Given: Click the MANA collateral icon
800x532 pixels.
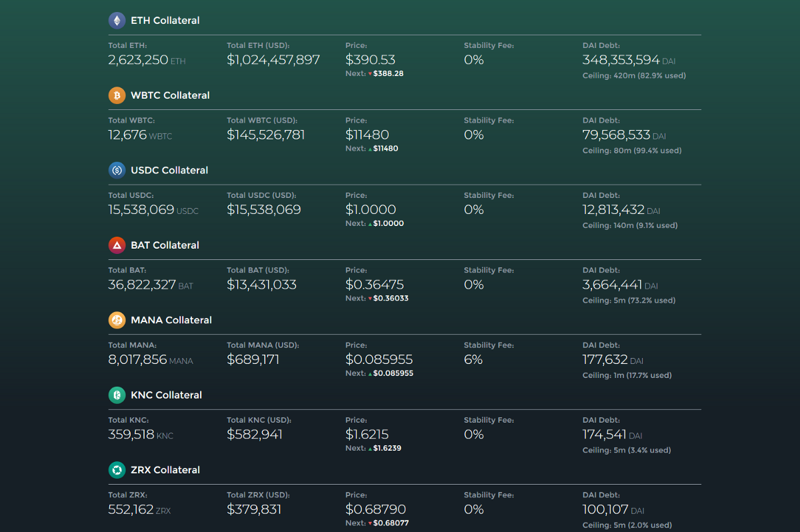Looking at the screenshot, I should click(117, 320).
